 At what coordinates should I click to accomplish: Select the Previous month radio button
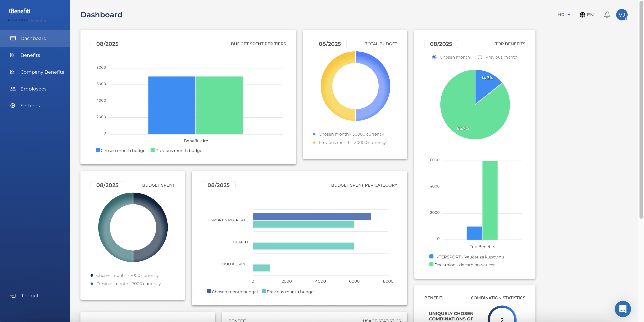point(480,57)
